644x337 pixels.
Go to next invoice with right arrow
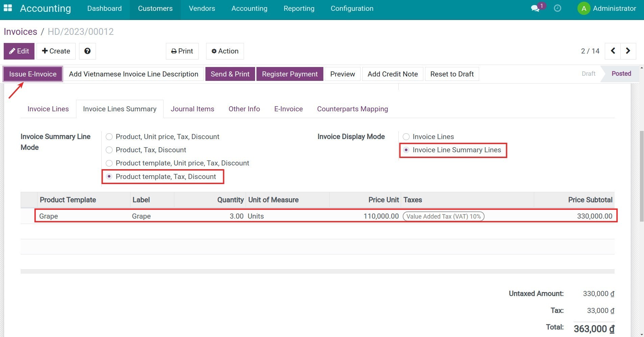(628, 51)
